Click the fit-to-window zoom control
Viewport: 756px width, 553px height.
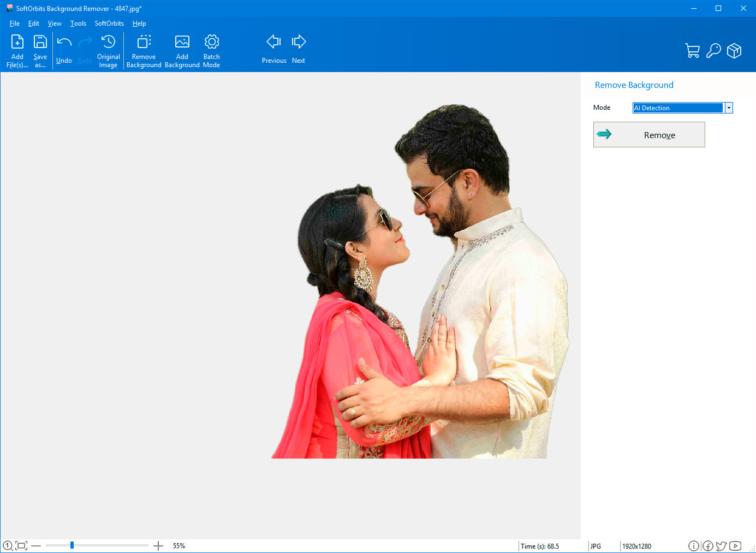coord(21,545)
